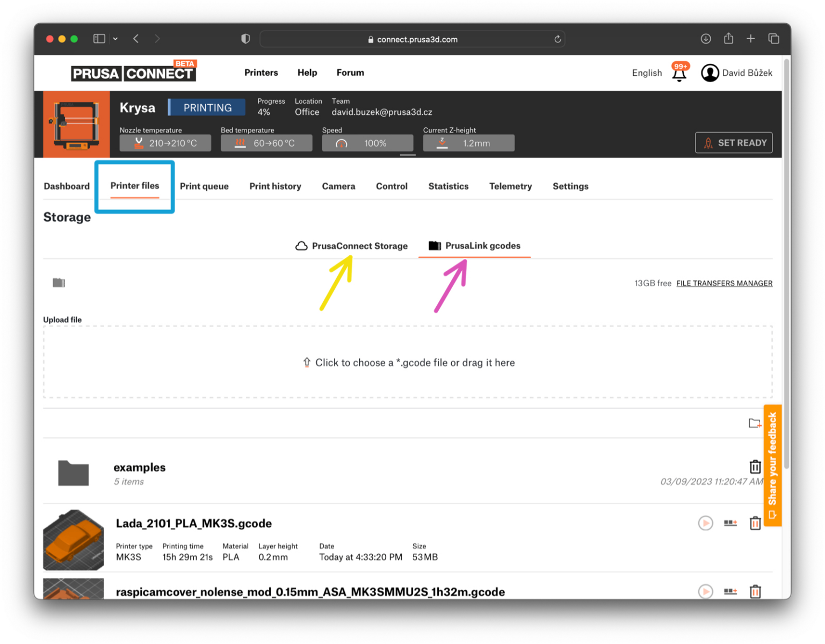This screenshot has height=644, width=825.
Task: Open the Share your feedback side tab
Action: (x=772, y=465)
